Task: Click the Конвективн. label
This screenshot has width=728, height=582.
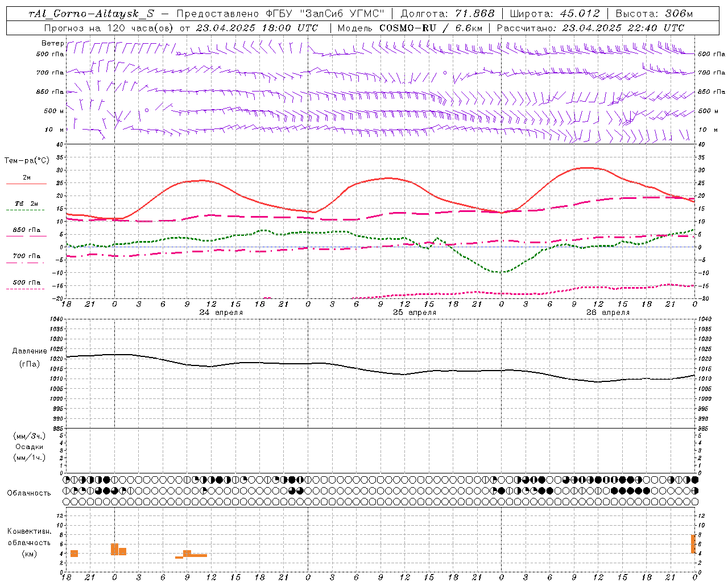Action: [30, 531]
